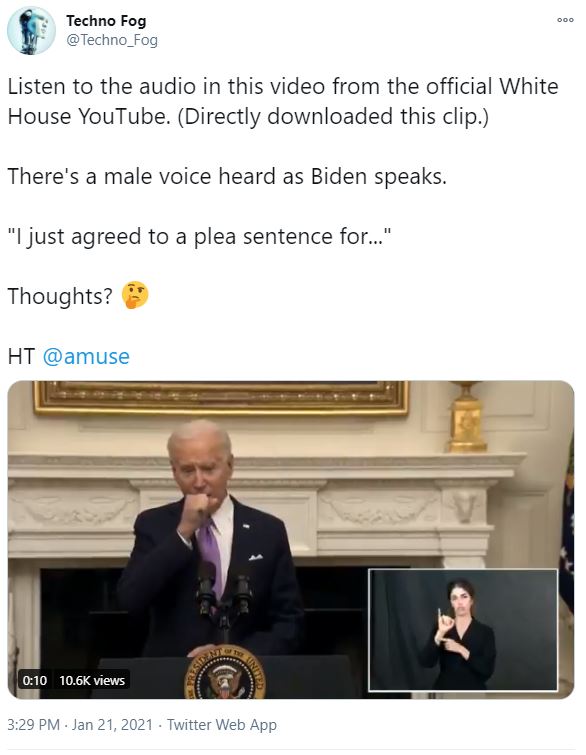Screen dimensions: 586x755
Task: Click the presidential seal on the podium
Action: point(225,673)
